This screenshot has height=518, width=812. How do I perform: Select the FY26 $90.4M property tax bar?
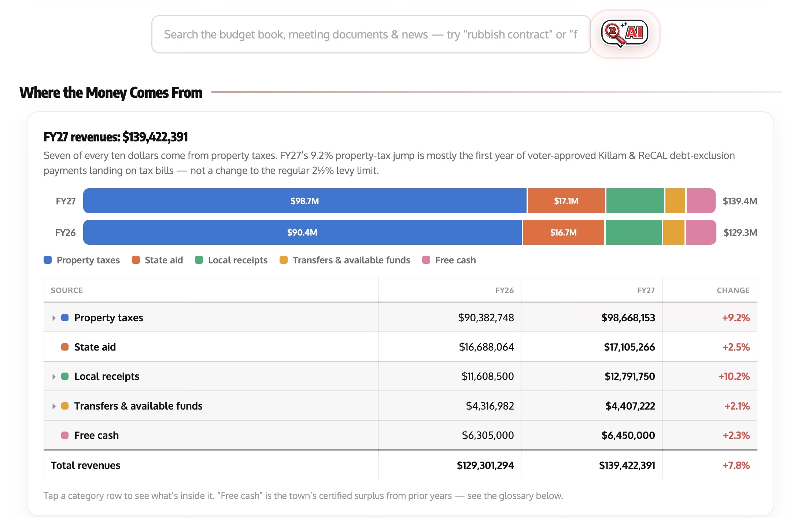tap(302, 232)
